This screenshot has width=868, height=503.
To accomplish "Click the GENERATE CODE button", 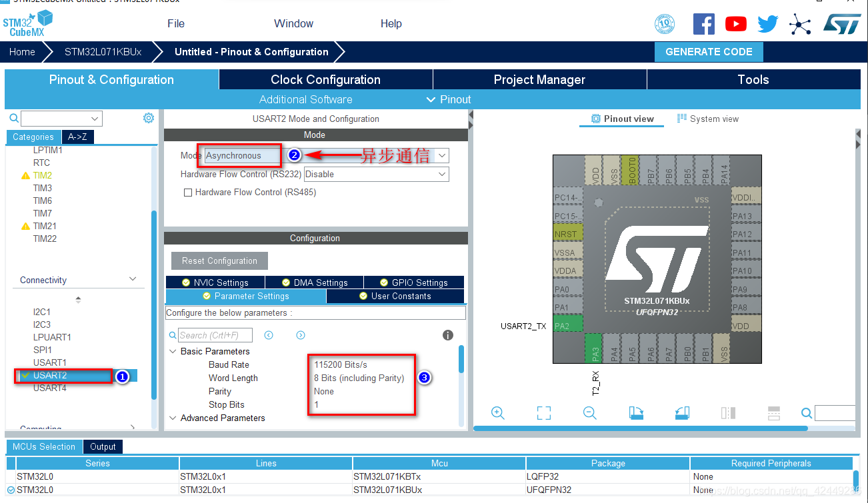I will coord(709,51).
